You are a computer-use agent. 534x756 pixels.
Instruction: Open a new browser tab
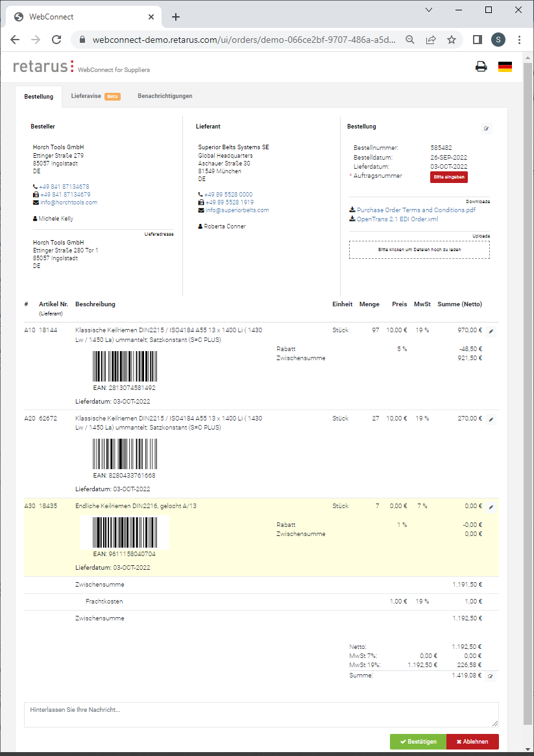176,17
